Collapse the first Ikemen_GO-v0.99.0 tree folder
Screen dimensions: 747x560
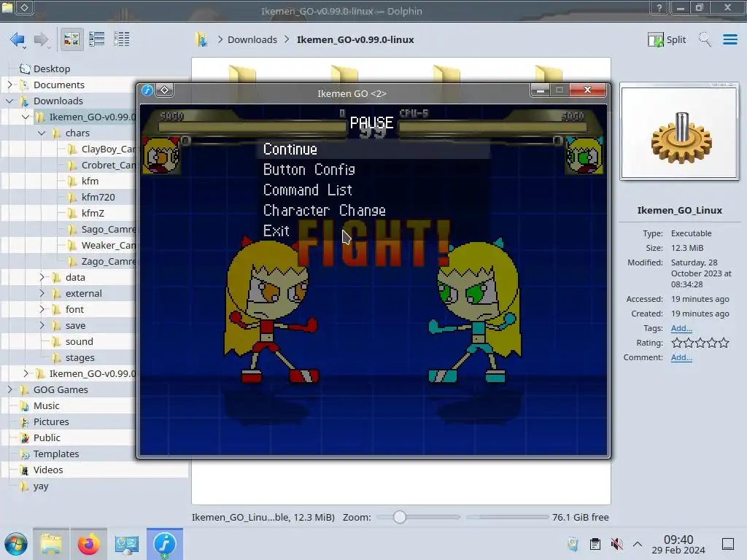(26, 117)
